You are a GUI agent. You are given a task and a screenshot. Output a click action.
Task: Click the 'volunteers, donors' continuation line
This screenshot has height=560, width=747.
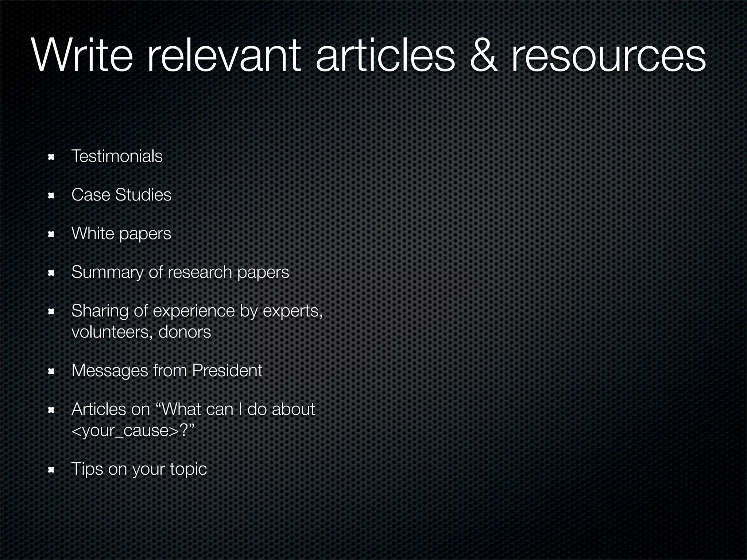pos(141,332)
